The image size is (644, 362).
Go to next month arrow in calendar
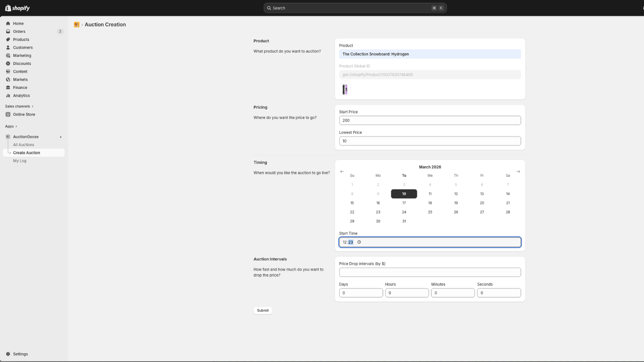(x=518, y=171)
